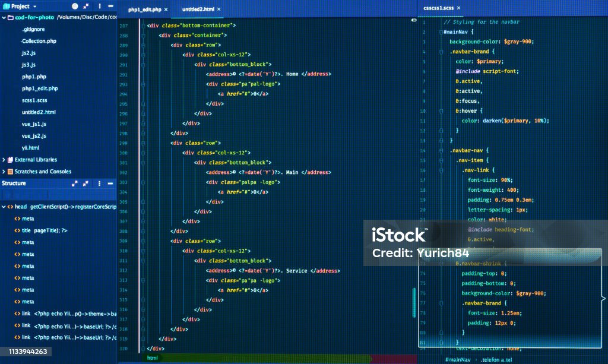Collapse the head node in Structure

point(4,207)
